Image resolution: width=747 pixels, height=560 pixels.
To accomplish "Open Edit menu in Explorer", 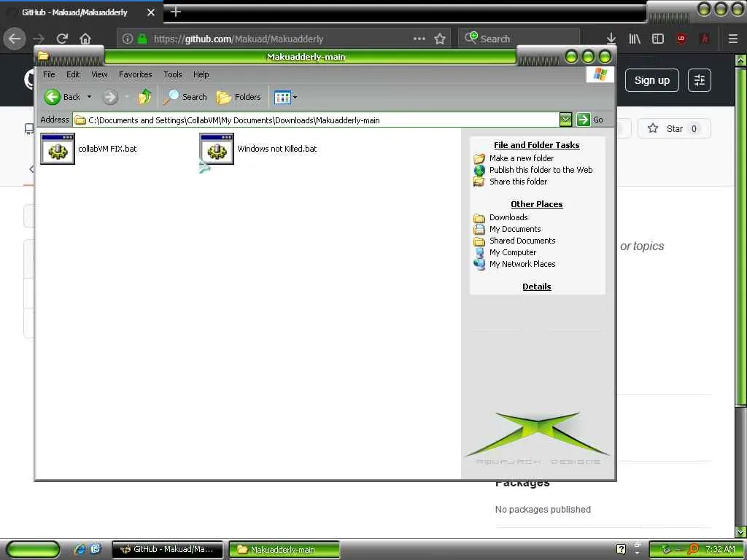I will [x=73, y=74].
